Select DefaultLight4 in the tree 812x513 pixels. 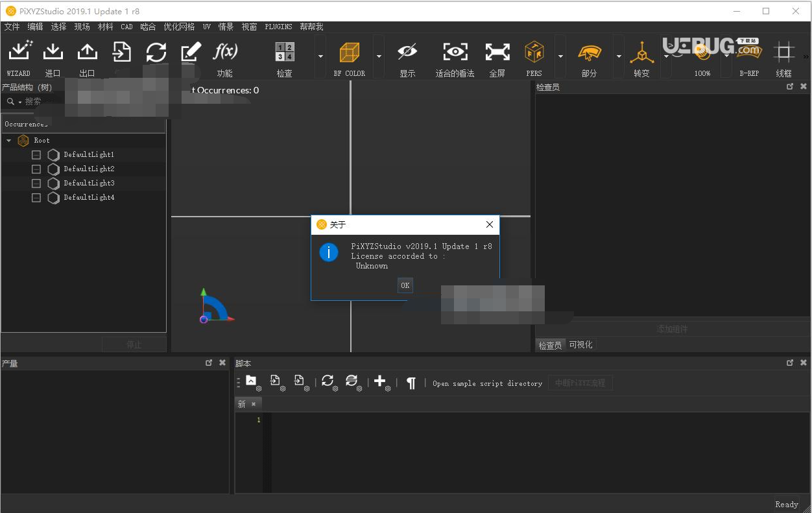89,198
